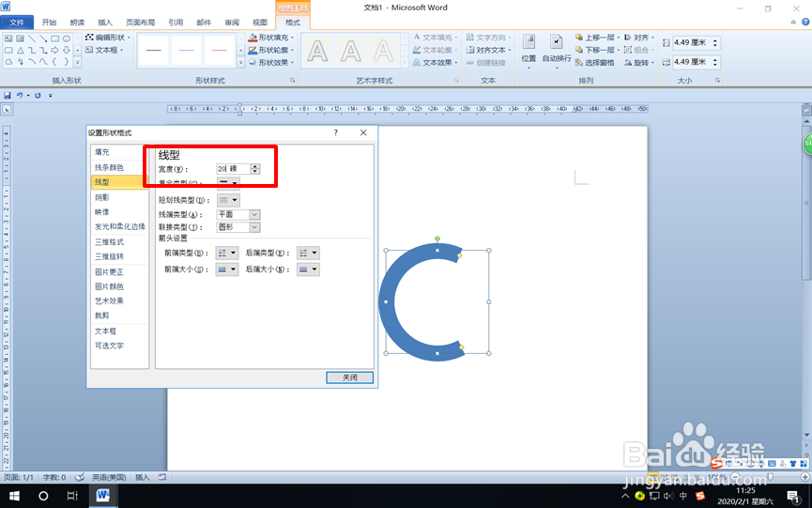Select 阴影 shadow category in dialog
Screen dimensions: 812x508
(118, 197)
